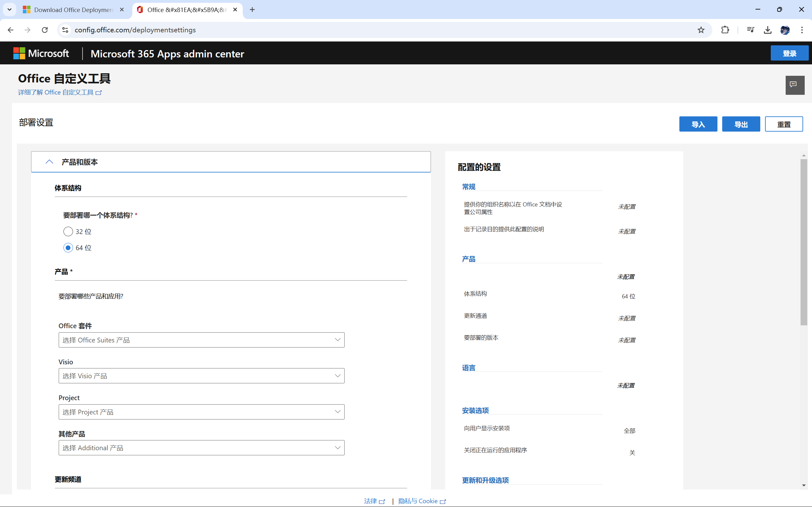Screen dimensions: 812x507
Task: Close the Download Office Deployment tab
Action: 122,10
